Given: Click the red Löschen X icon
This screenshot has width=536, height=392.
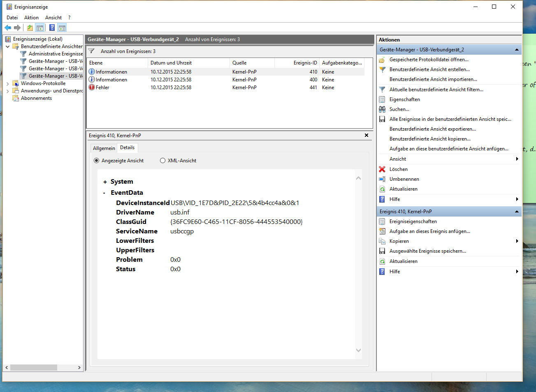Looking at the screenshot, I should [382, 169].
